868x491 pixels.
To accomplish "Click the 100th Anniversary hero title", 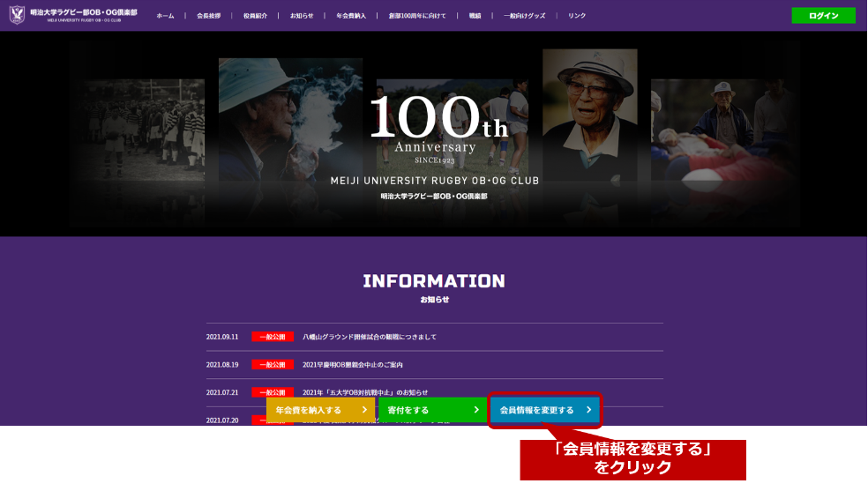I will 438,130.
